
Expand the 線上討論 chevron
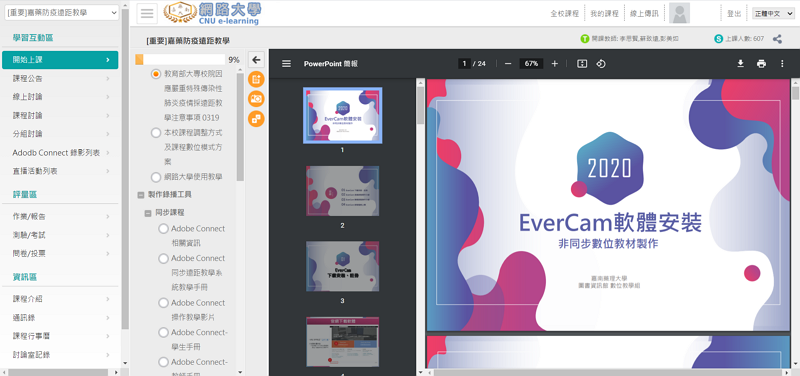[108, 97]
